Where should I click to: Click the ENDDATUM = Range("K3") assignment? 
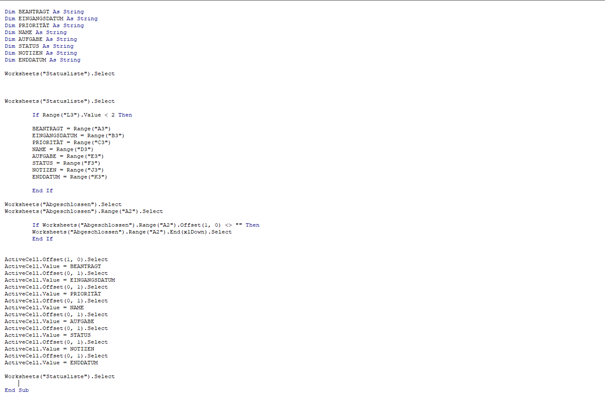coord(70,177)
